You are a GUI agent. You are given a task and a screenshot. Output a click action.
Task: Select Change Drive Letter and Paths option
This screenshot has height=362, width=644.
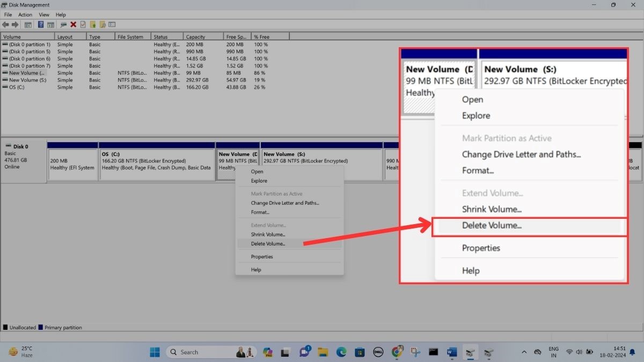point(521,154)
